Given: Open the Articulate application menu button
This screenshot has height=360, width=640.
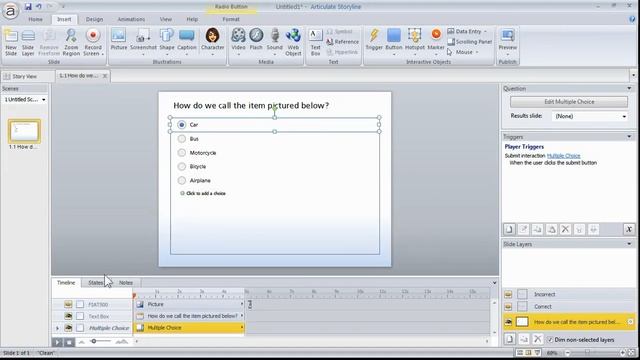Looking at the screenshot, I should click(10, 11).
